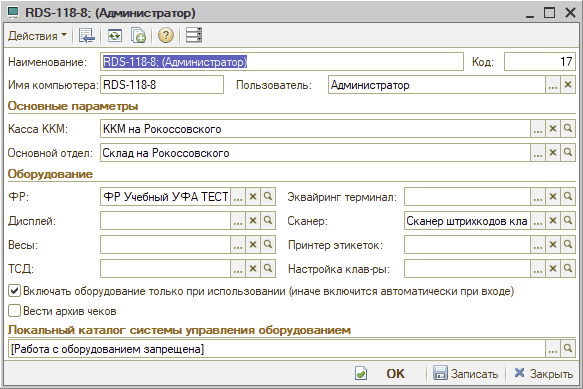Open the Действия dropdown menu

(x=37, y=36)
